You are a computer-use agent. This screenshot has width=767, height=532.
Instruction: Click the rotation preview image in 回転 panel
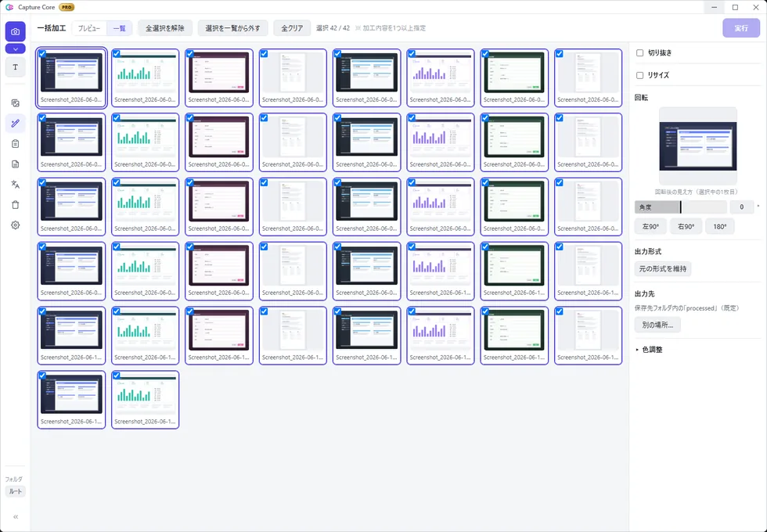698,146
